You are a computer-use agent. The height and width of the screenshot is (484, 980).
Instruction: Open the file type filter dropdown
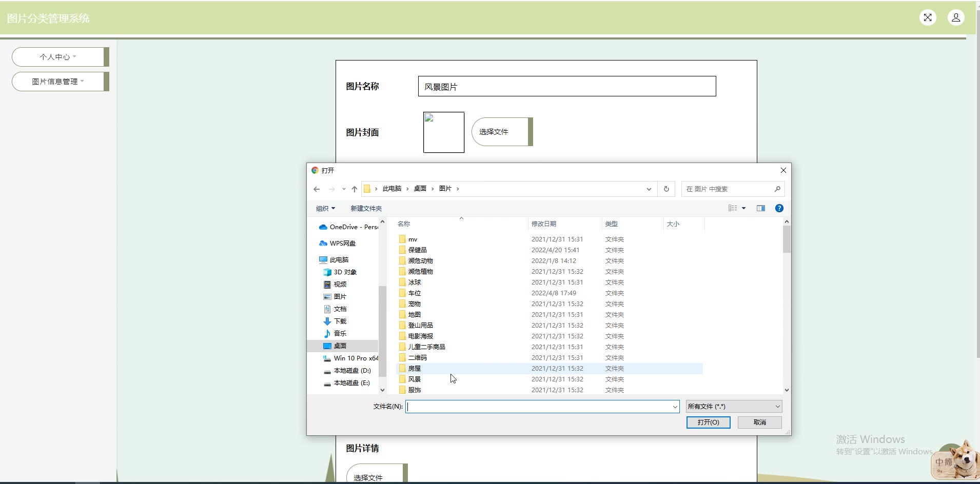[x=734, y=407]
